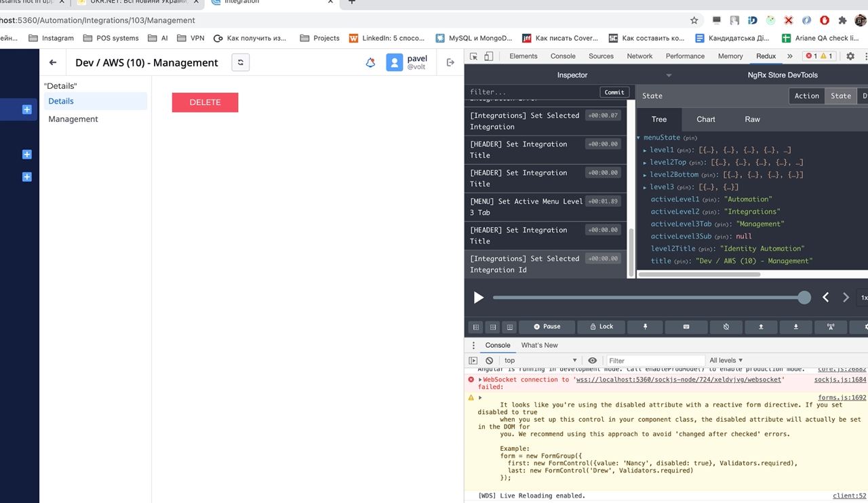Toggle the Redux Lock button
The width and height of the screenshot is (868, 503).
[601, 327]
